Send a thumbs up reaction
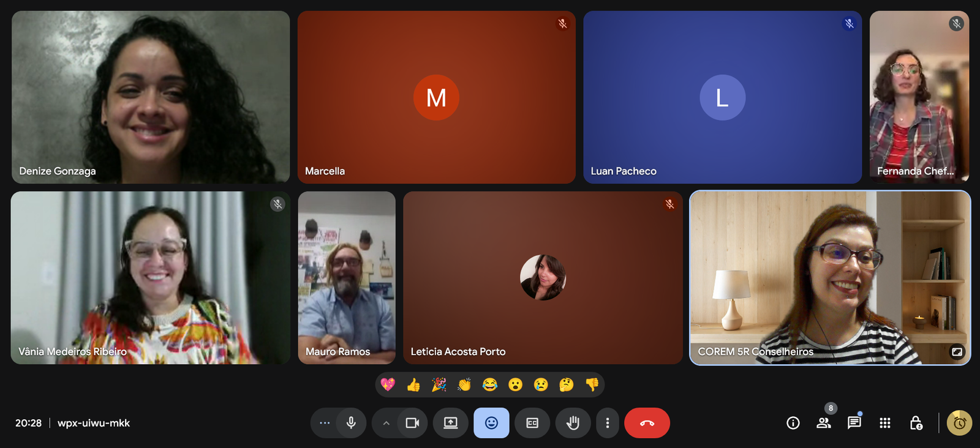Image resolution: width=980 pixels, height=448 pixels. click(x=413, y=384)
